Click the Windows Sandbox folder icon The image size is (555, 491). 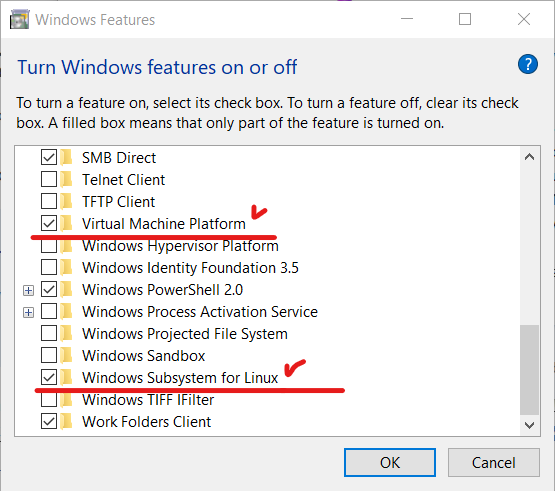point(66,355)
